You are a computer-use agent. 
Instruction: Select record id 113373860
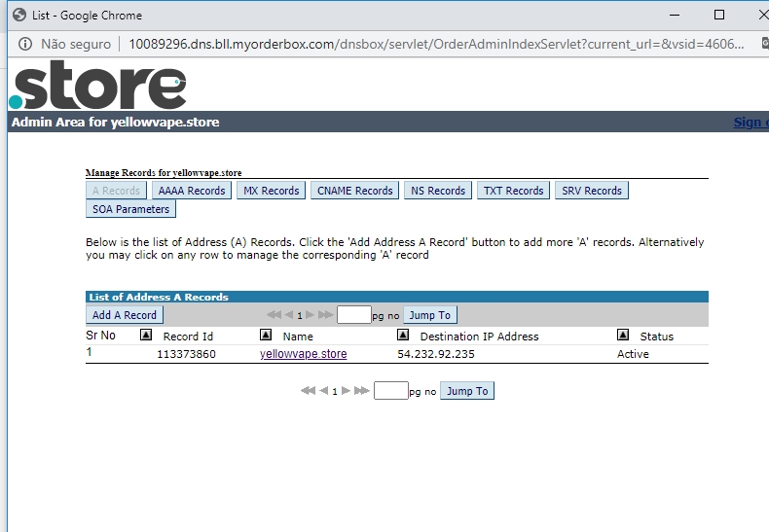coord(186,354)
